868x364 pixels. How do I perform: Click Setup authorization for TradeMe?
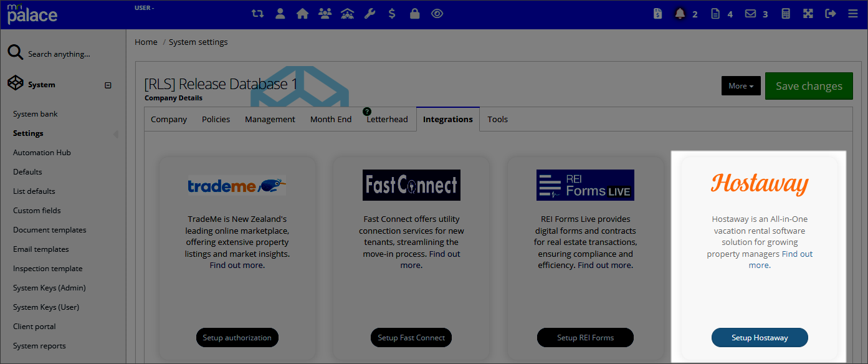[237, 337]
